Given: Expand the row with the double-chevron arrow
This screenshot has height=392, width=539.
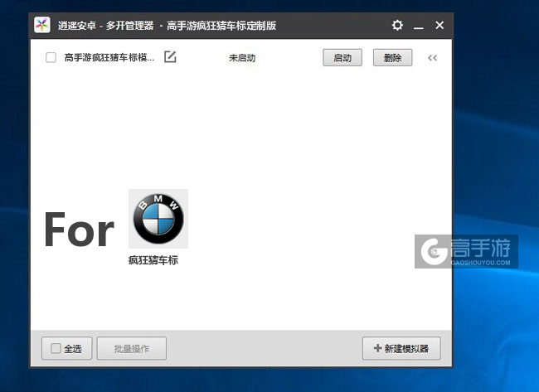Looking at the screenshot, I should 432,58.
